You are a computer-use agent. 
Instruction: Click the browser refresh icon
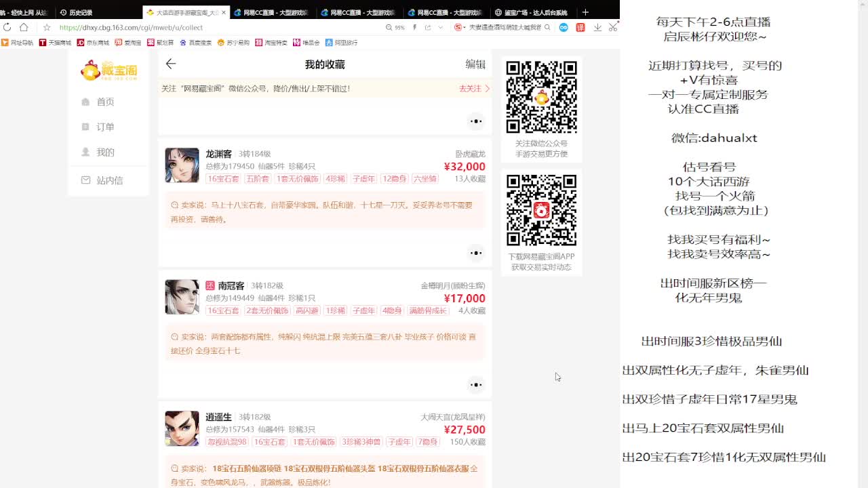coord(7,27)
